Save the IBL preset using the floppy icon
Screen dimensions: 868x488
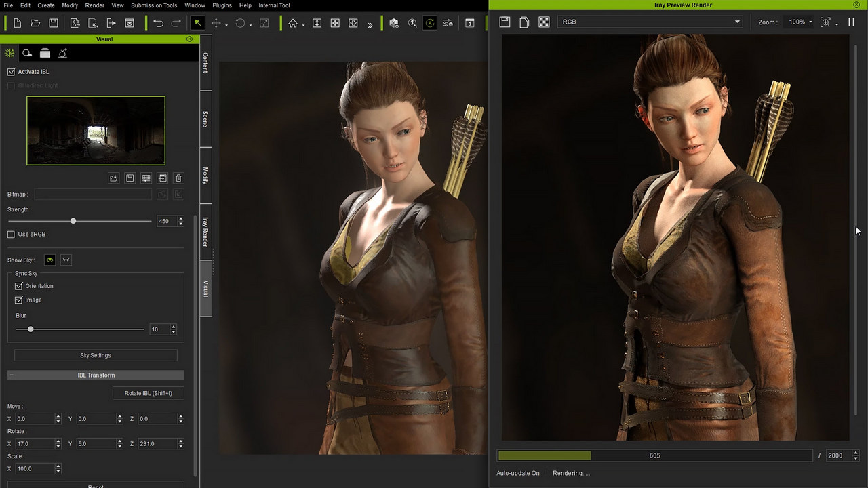pyautogui.click(x=130, y=178)
